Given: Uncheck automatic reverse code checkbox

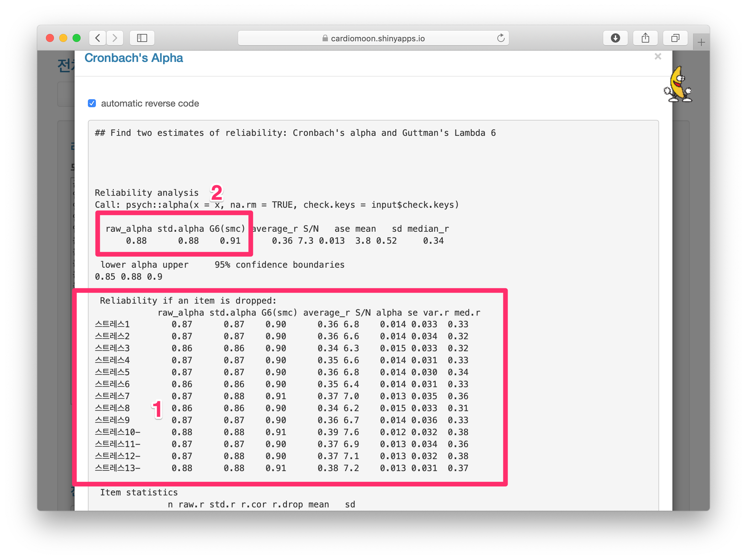Looking at the screenshot, I should coord(92,103).
